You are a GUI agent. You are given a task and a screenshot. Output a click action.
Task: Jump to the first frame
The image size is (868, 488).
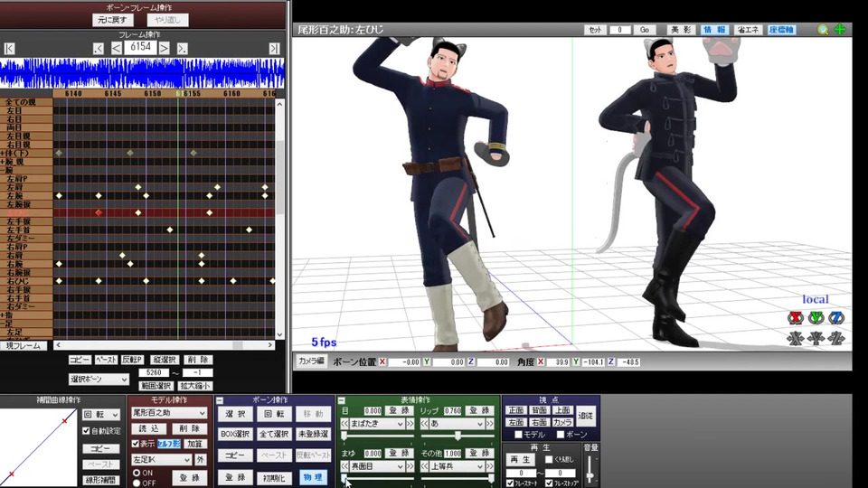9,48
